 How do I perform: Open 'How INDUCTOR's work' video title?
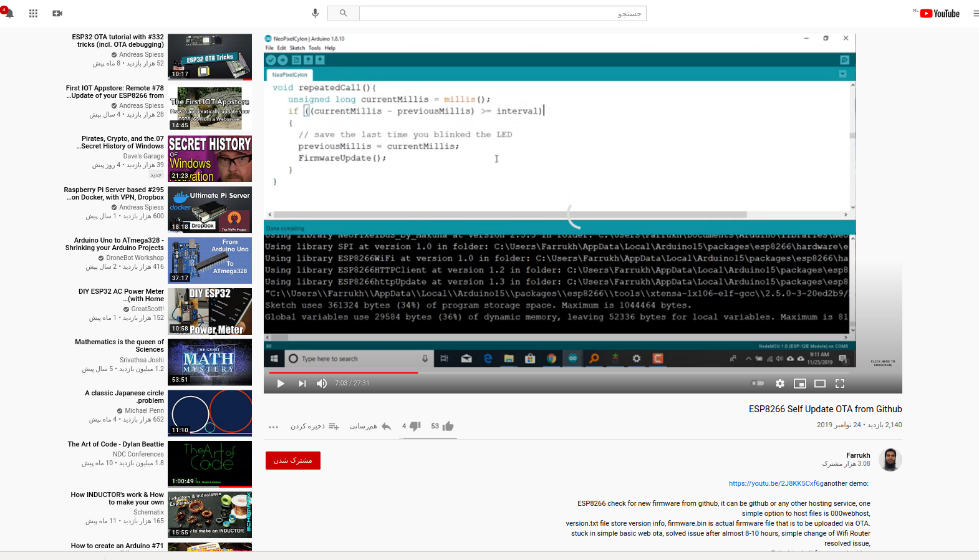click(117, 498)
